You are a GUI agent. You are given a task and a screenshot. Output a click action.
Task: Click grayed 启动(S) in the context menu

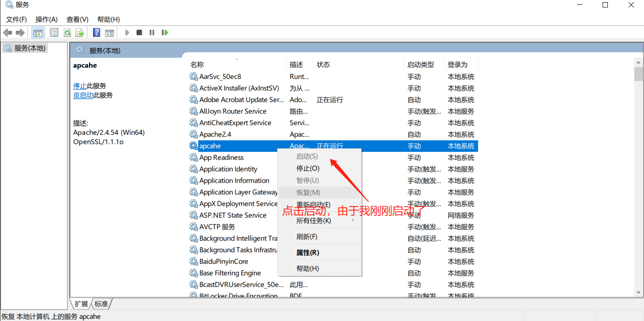click(320, 156)
